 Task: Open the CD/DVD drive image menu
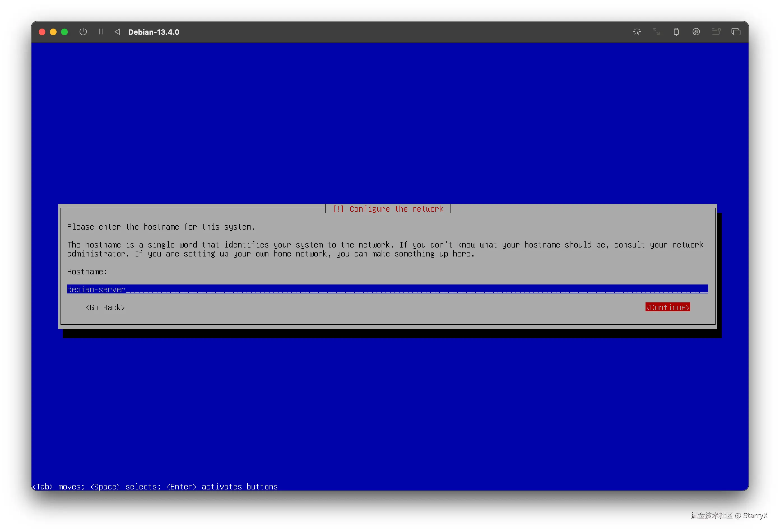(x=696, y=32)
